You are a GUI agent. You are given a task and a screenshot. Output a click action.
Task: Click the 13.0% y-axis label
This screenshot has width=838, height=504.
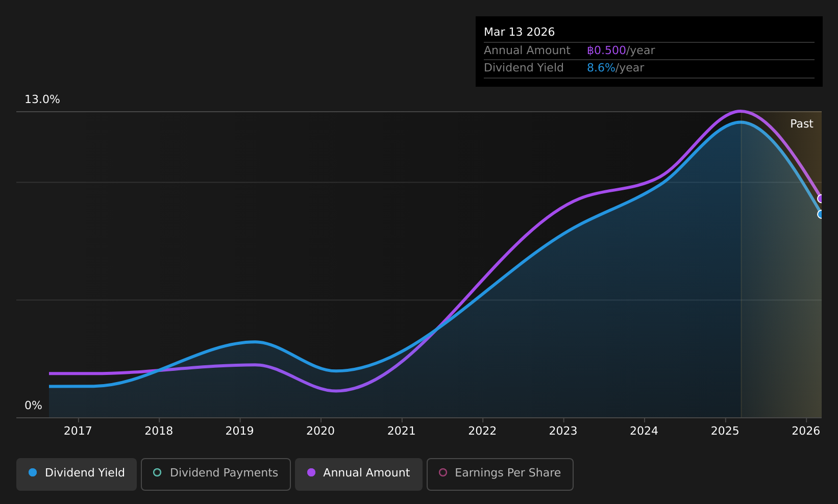point(42,99)
